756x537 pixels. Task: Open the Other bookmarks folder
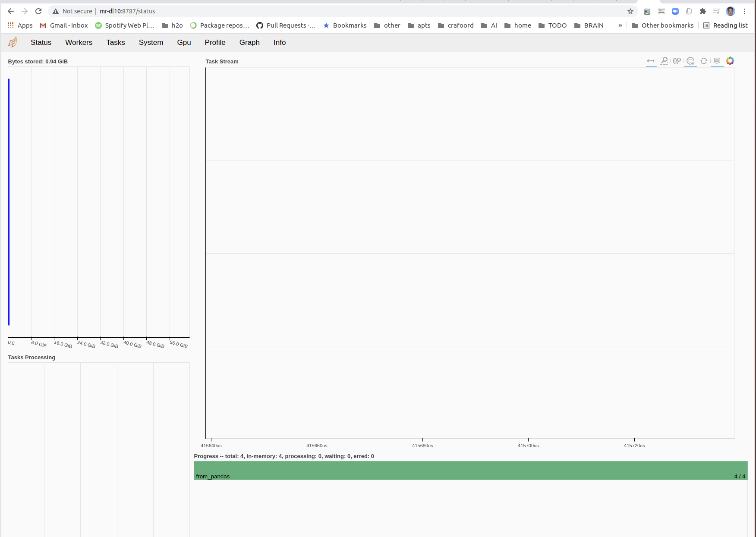click(663, 25)
